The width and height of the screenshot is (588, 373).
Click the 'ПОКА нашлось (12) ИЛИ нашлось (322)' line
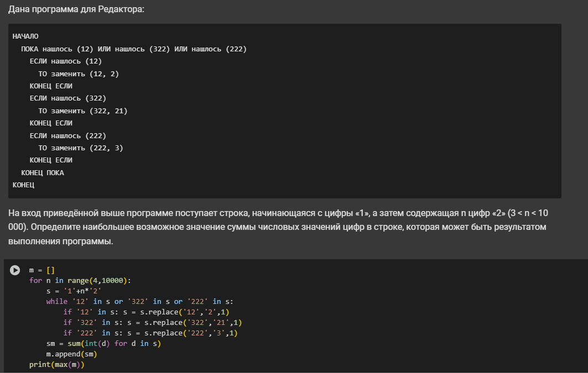pyautogui.click(x=134, y=49)
